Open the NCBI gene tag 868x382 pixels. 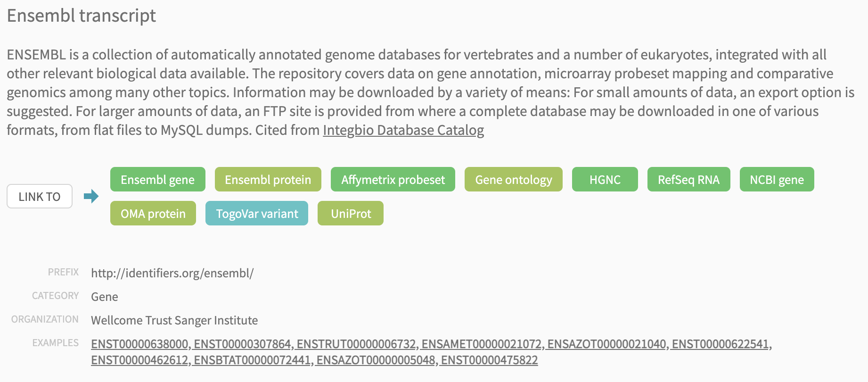[777, 179]
